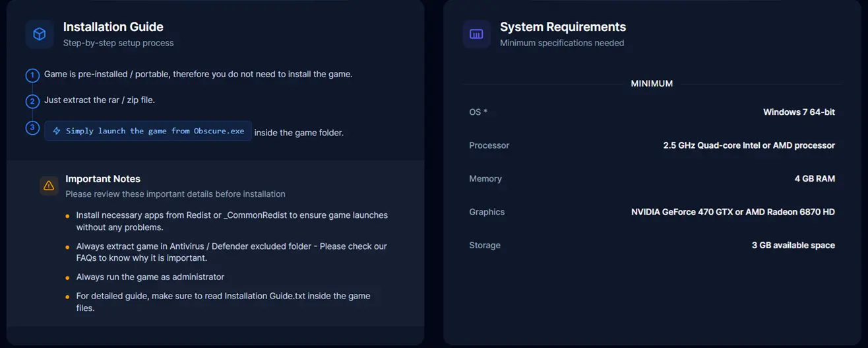Click the OS requirement row label
This screenshot has width=868, height=348.
tap(478, 112)
